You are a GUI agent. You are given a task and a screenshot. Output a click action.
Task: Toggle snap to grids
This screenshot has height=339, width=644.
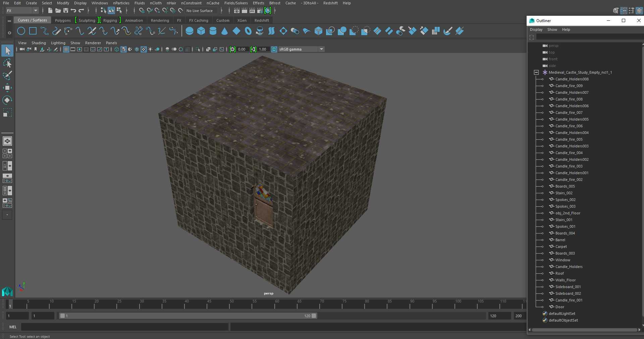(x=142, y=11)
